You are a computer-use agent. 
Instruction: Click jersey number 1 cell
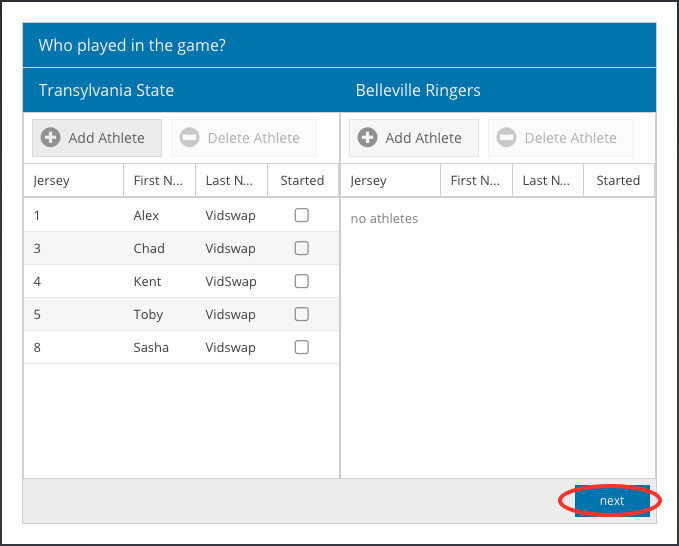coord(37,216)
